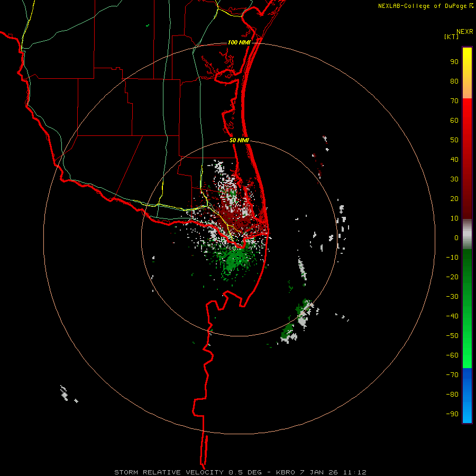Click the Storm Relative Velocity caption at bottom

tap(240, 472)
